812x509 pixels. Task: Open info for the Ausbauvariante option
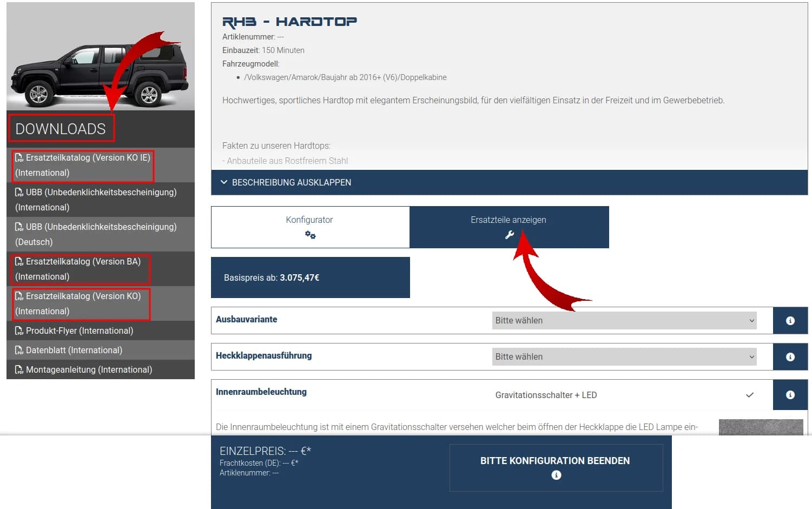[790, 320]
